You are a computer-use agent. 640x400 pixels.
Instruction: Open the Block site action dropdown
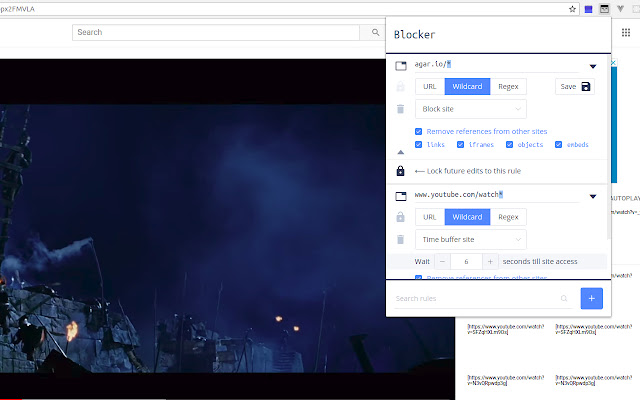pyautogui.click(x=471, y=109)
